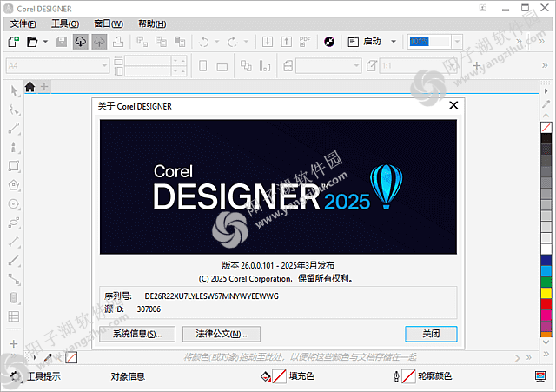The image size is (556, 392).
Task: Click the proof colors status bar icon
Action: pyautogui.click(x=540, y=376)
